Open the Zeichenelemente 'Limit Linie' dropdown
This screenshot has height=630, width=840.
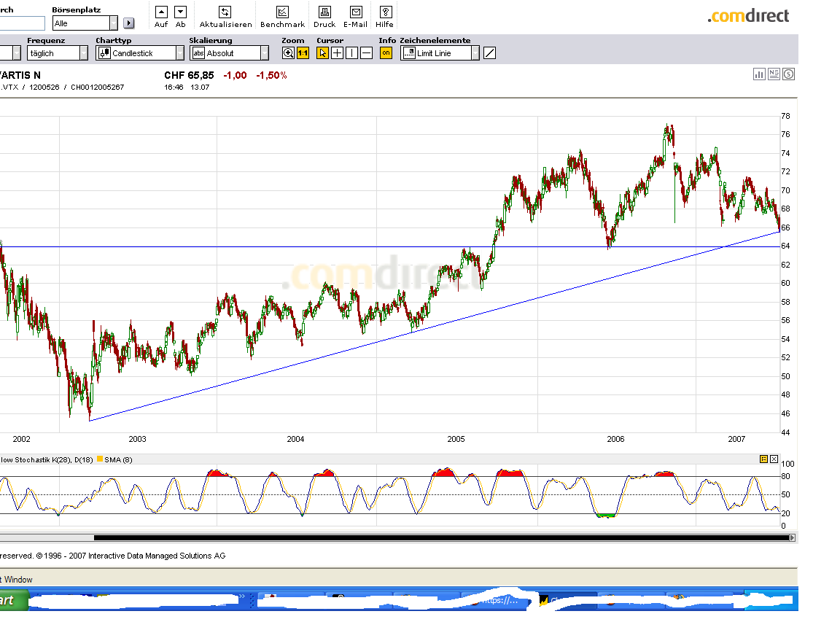[x=477, y=52]
